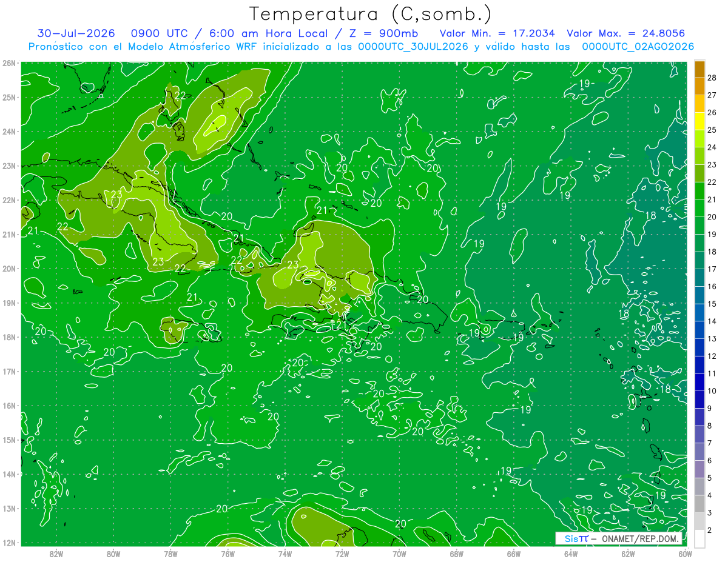Click the 64W longitude axis label

(x=571, y=554)
